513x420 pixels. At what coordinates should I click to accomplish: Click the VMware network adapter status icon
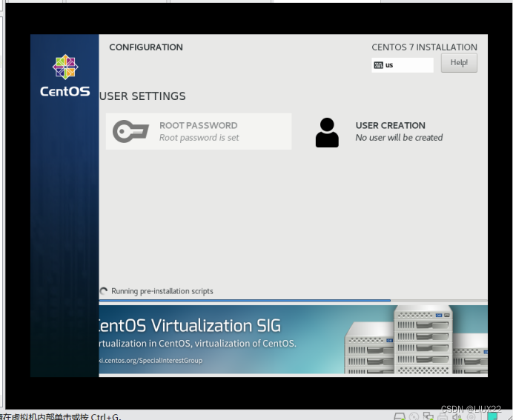pos(428,416)
